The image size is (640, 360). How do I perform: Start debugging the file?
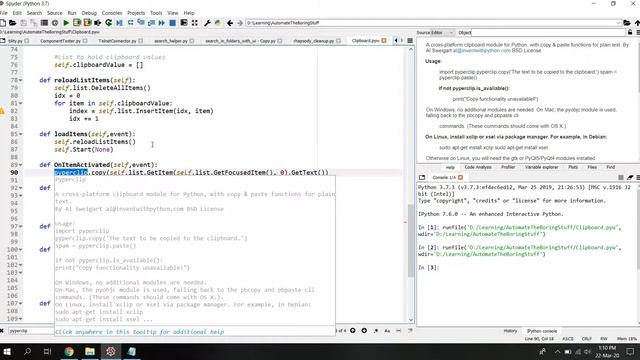pyautogui.click(x=119, y=23)
